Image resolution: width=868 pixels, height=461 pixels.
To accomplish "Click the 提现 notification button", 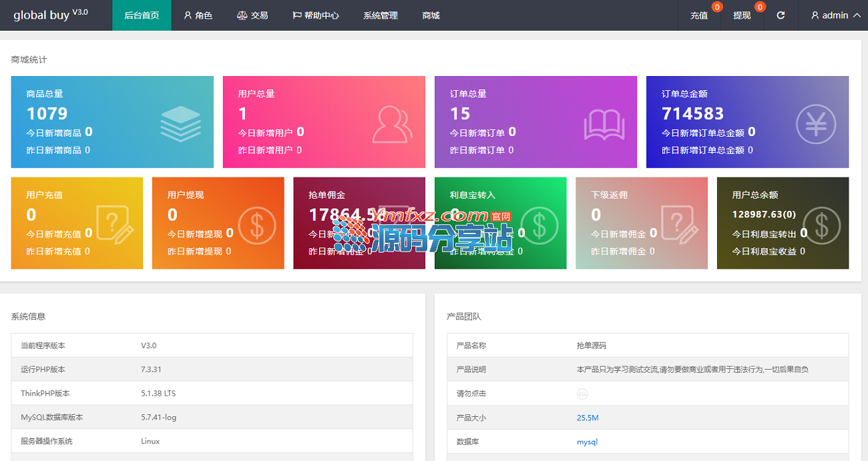I will (x=742, y=15).
